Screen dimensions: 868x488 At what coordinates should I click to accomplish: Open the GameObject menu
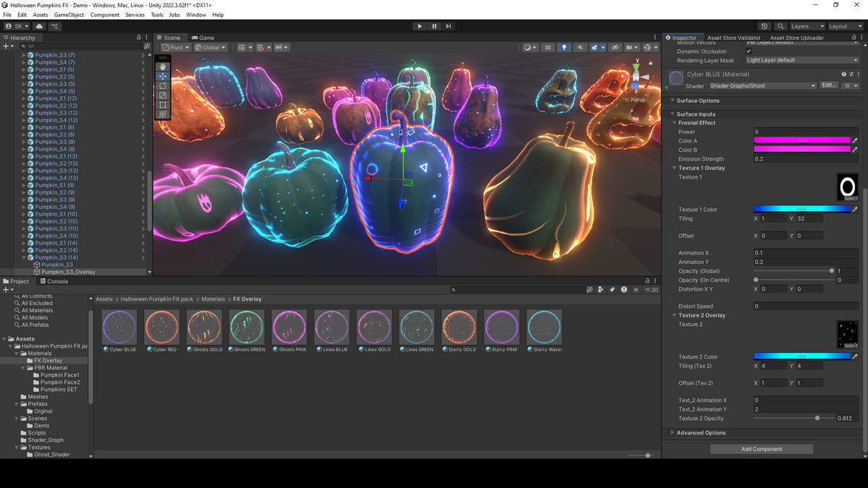coord(69,14)
